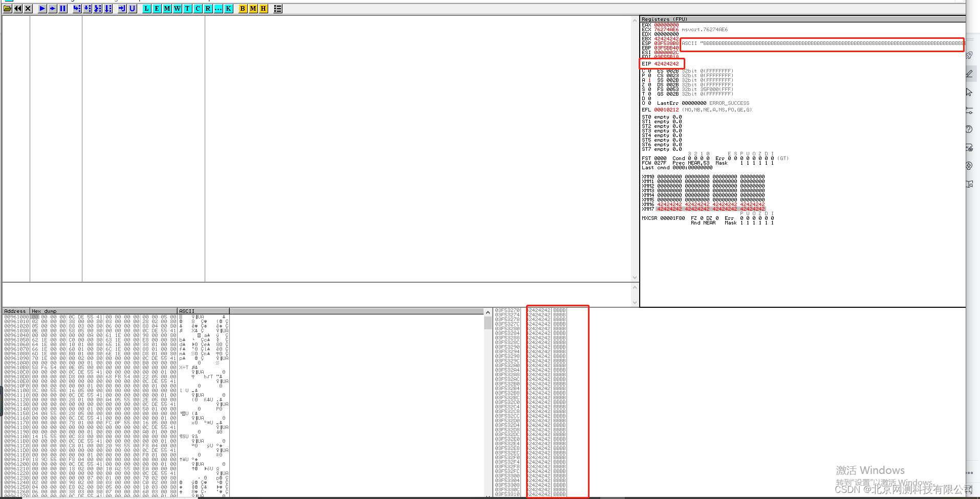Step over the next instruction
Screen dimensions: 980x499
[x=88, y=9]
